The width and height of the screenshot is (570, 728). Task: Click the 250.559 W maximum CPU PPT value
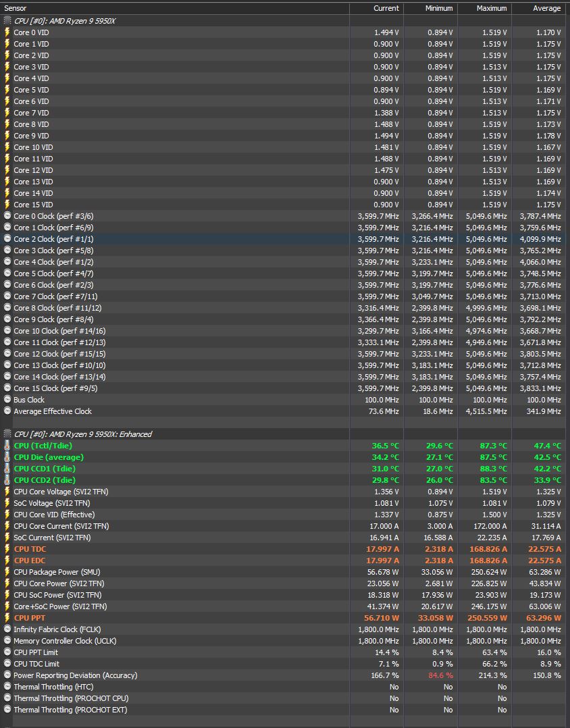pos(488,618)
